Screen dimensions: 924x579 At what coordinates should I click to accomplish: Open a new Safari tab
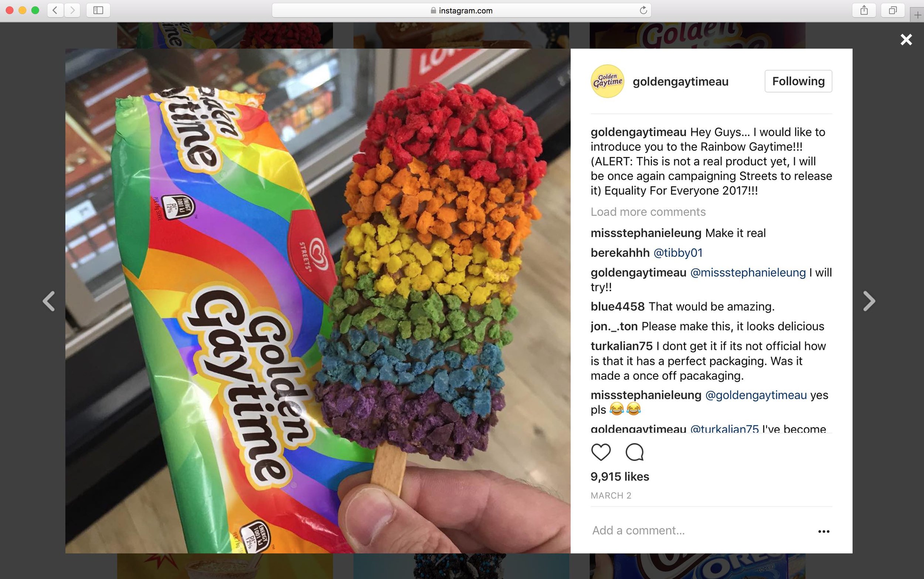pos(917,15)
